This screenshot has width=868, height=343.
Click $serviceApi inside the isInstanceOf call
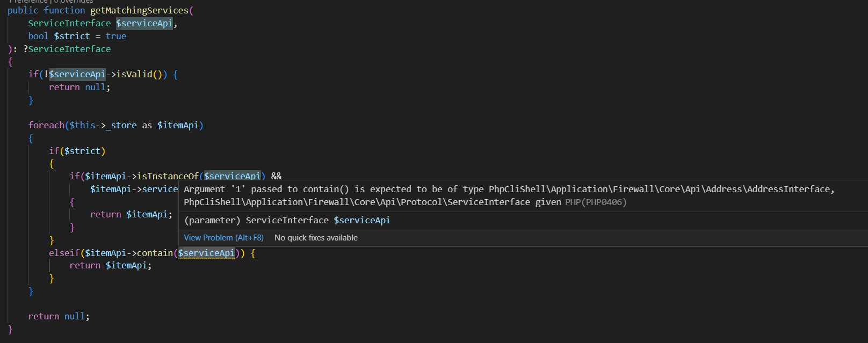click(232, 176)
